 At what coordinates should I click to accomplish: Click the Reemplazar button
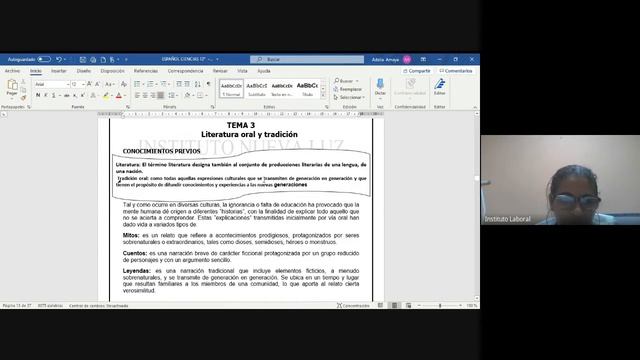348,89
